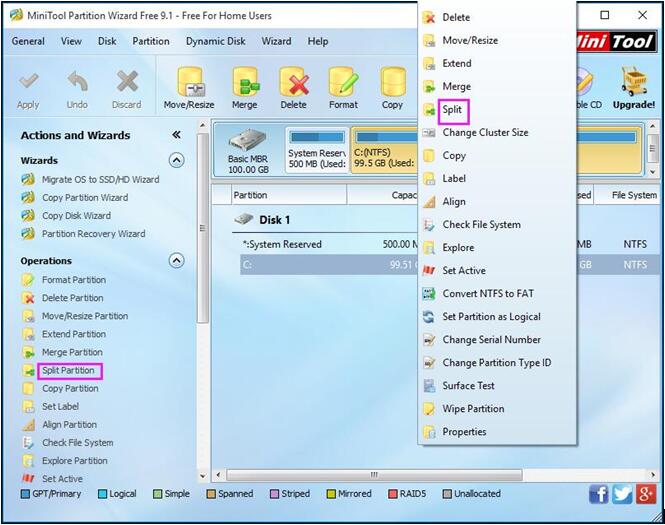Click the Set Active flag icon in sidebar
Screen dimensions: 665x525
(x=28, y=479)
